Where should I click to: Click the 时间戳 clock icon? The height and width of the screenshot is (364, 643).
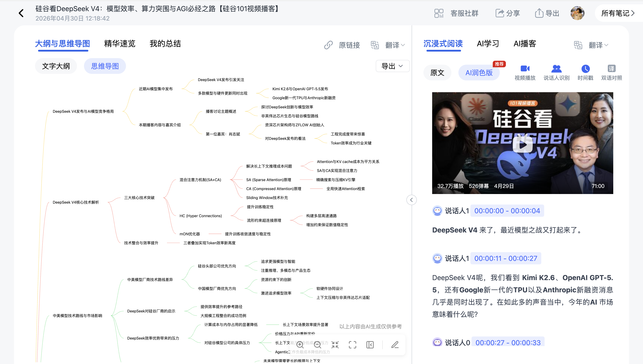(585, 69)
